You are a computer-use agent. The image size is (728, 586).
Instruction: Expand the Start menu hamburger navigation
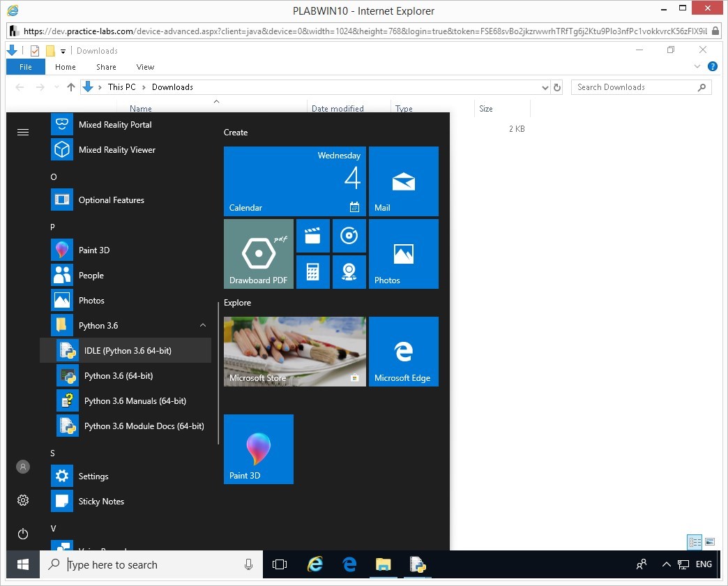click(x=23, y=132)
